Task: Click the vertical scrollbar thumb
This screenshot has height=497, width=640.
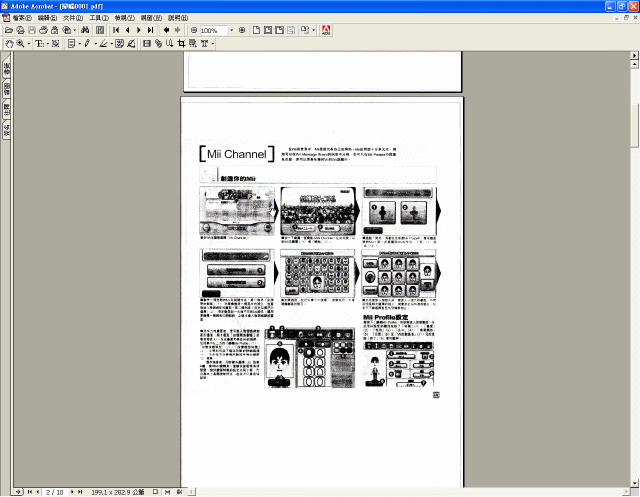Action: tap(635, 125)
